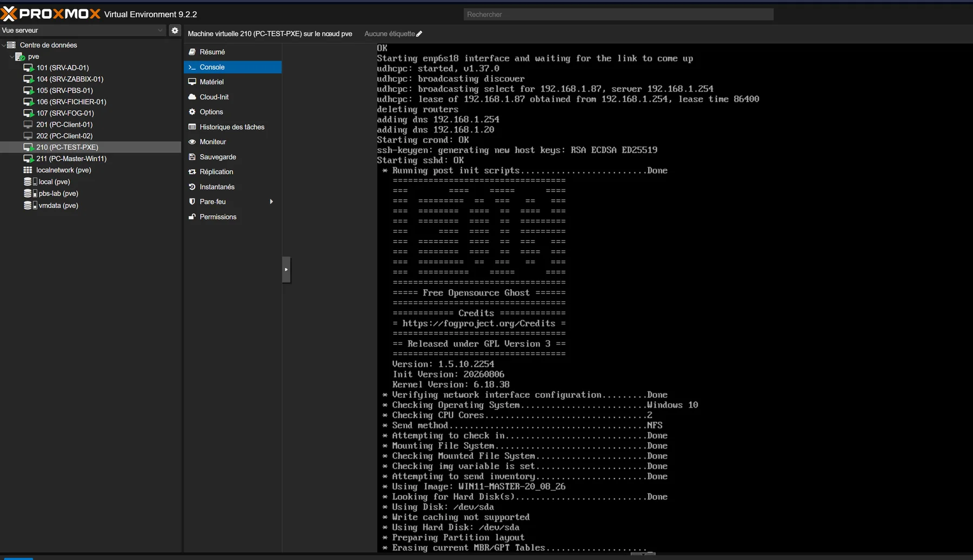Viewport: 973px width, 560px height.
Task: Open the Sauvegarde section
Action: 232,157
